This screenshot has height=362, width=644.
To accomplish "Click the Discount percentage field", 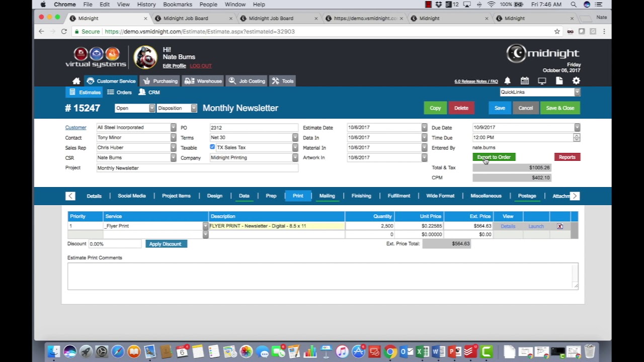I will click(x=115, y=244).
